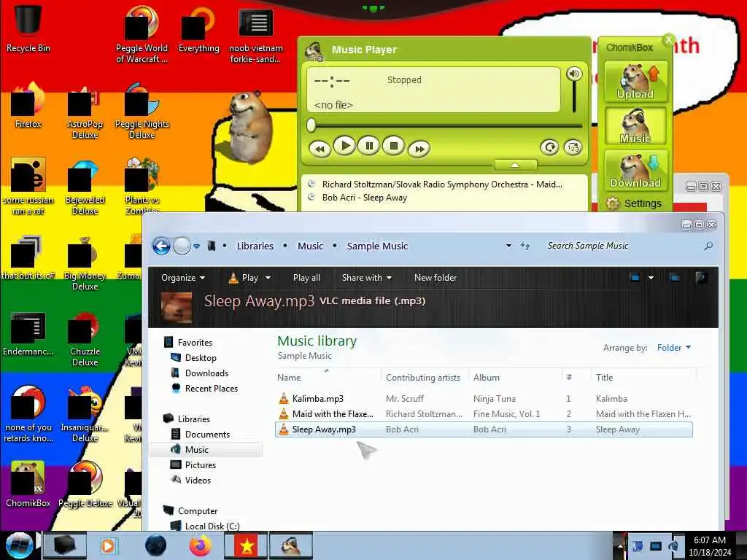Open the Arrange by Folder dropdown
The width and height of the screenshot is (747, 560).
tap(673, 348)
